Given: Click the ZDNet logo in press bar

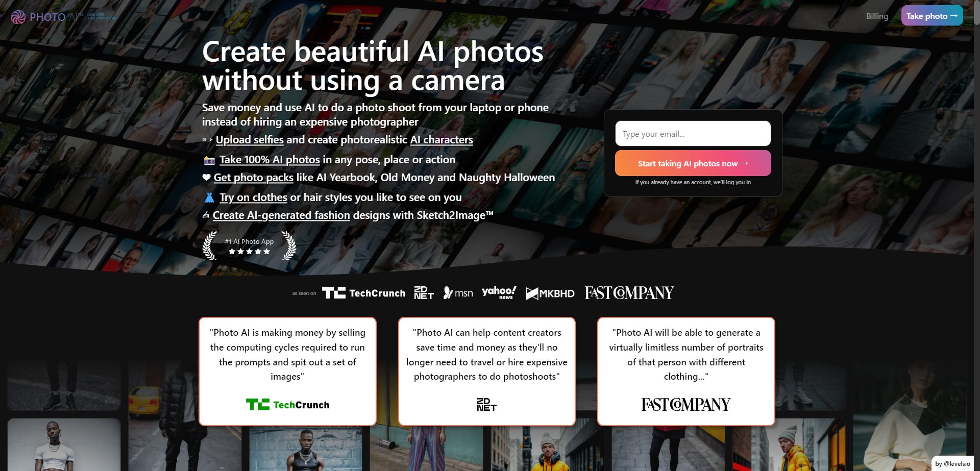Looking at the screenshot, I should pyautogui.click(x=424, y=292).
